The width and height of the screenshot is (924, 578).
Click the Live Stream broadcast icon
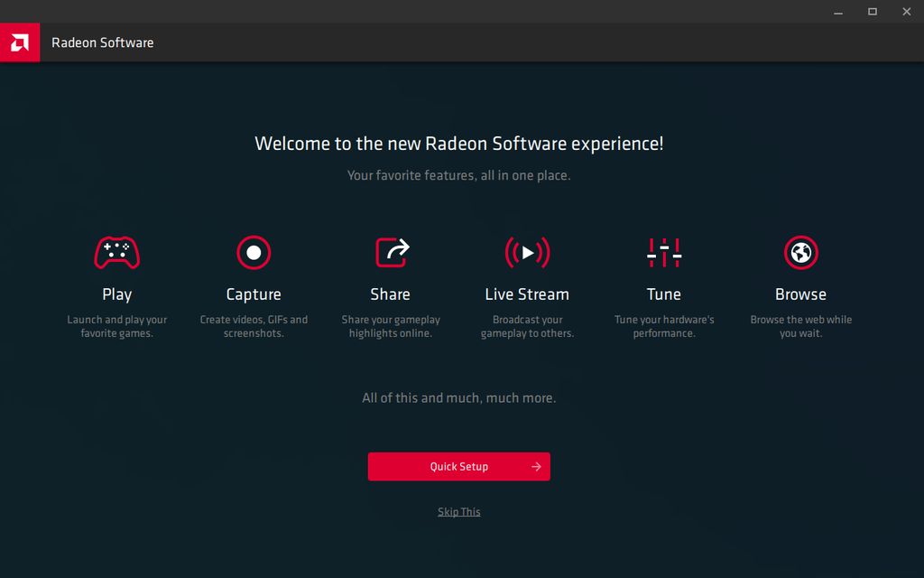pyautogui.click(x=527, y=253)
